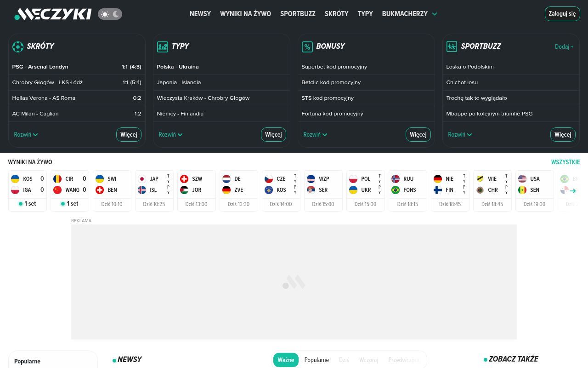
Task: Expand the Skróty list with Rozwiń
Action: point(26,135)
